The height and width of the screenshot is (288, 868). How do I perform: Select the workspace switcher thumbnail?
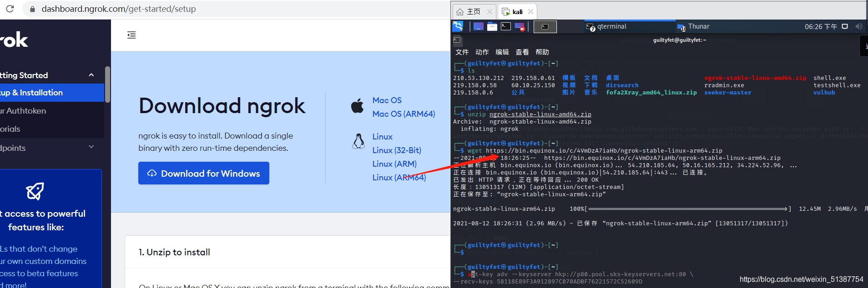coord(545,27)
